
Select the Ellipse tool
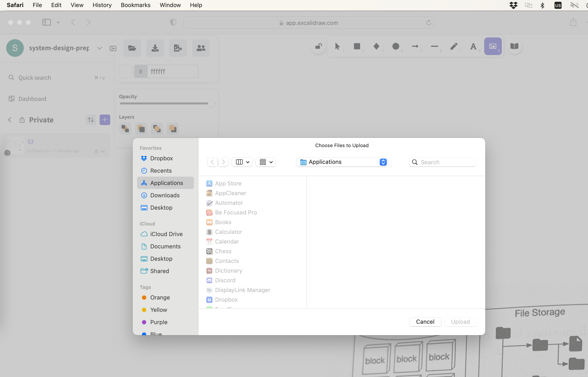(396, 46)
